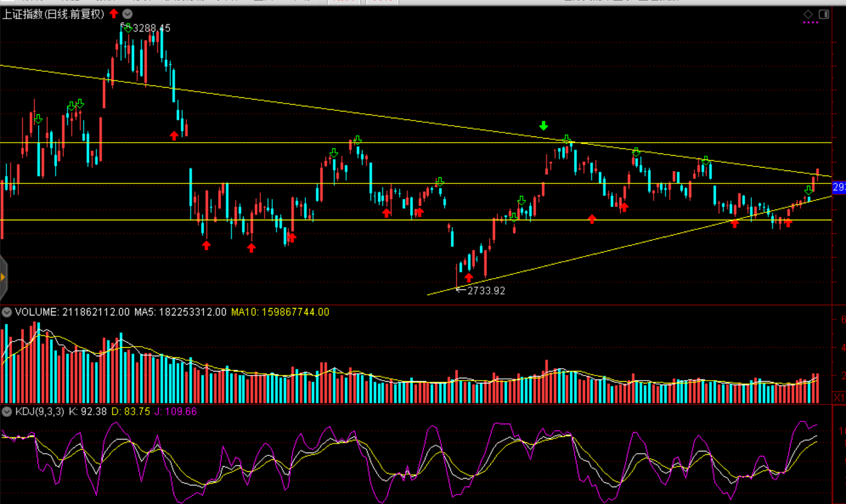Select the 2733.92 low price label
This screenshot has width=846, height=504.
click(x=486, y=291)
